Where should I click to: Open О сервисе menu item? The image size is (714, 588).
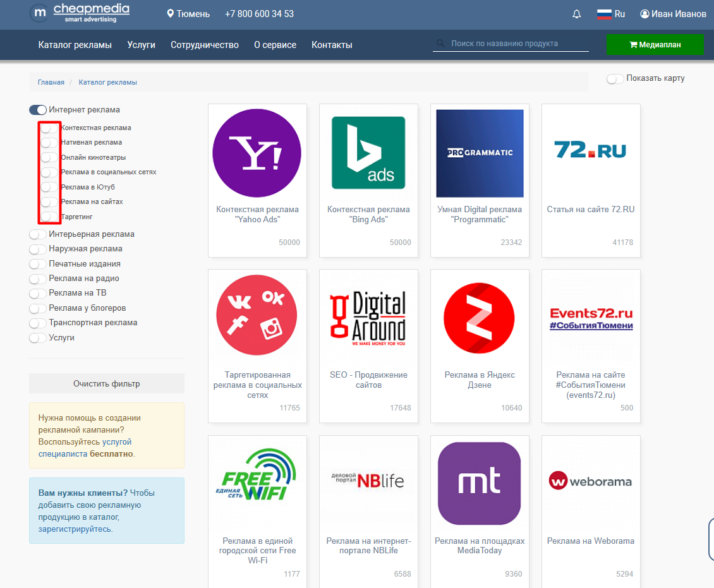pyautogui.click(x=275, y=45)
